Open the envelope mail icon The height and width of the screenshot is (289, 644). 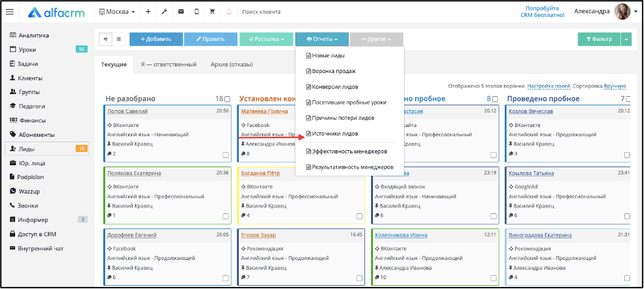tap(181, 12)
